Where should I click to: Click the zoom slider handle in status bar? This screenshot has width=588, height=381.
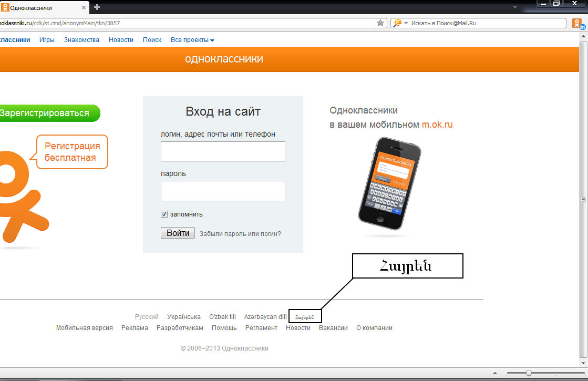[529, 373]
